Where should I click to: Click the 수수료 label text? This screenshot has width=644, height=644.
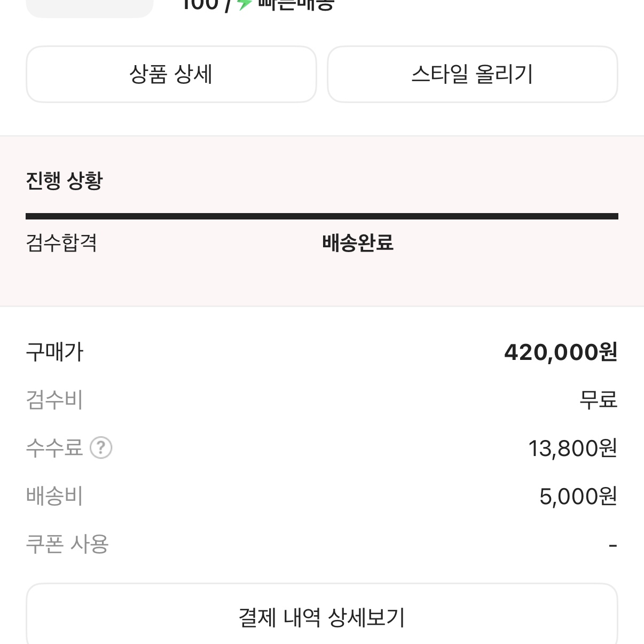click(x=54, y=447)
